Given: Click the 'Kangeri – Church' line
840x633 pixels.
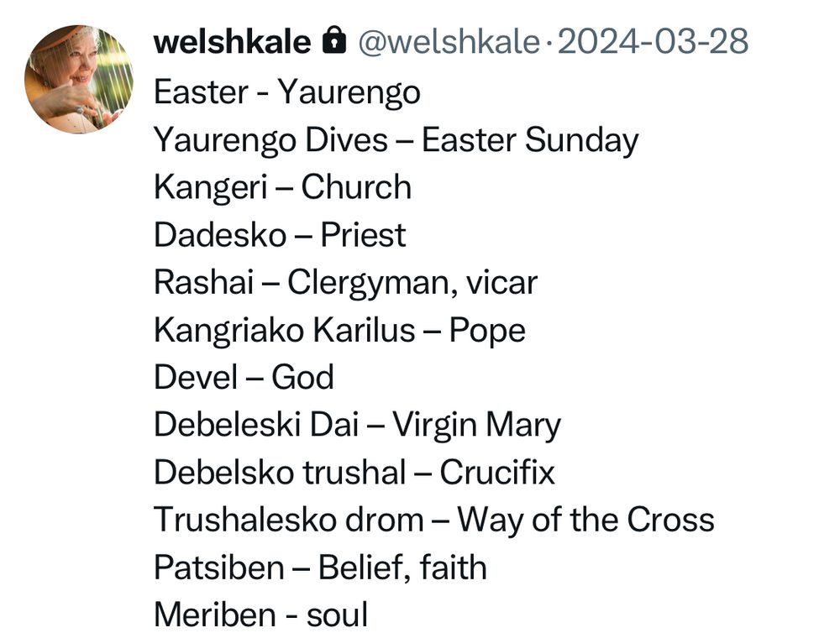Looking at the screenshot, I should point(283,187).
